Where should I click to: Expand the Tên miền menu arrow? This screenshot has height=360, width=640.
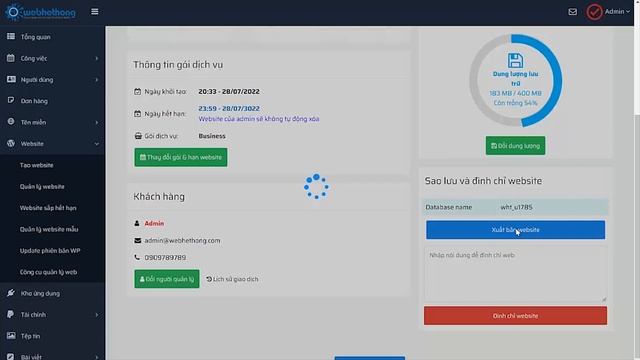[x=97, y=122]
